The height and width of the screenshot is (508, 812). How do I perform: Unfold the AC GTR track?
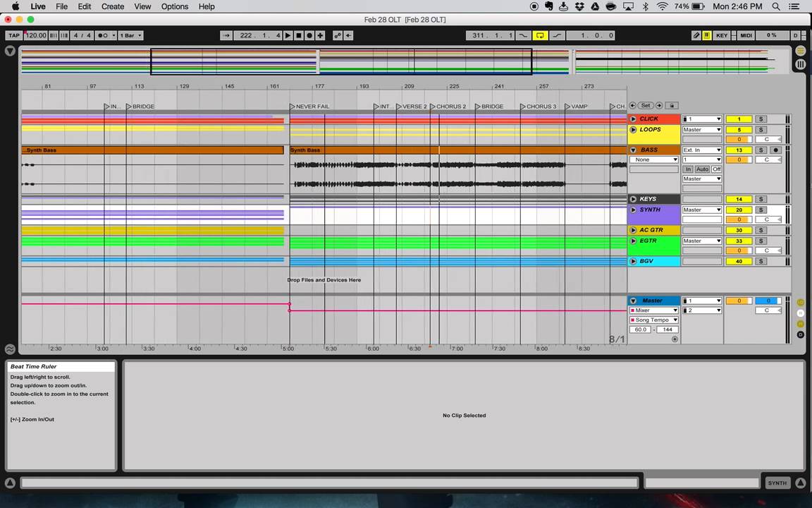click(633, 230)
